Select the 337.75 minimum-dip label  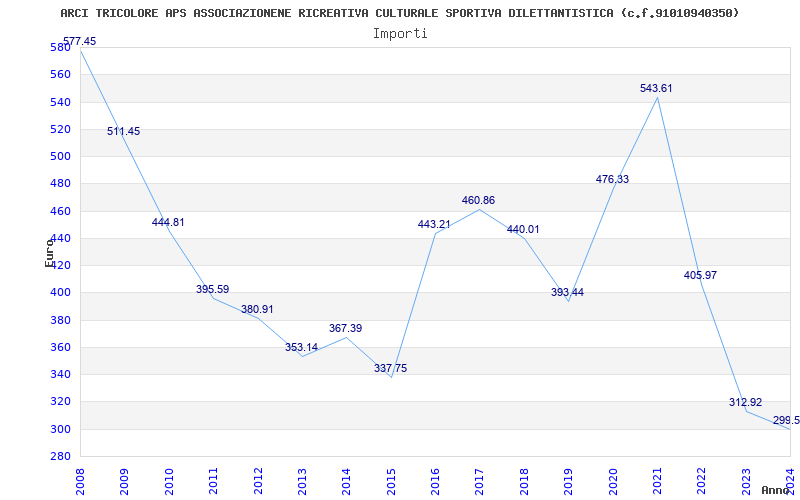[390, 368]
